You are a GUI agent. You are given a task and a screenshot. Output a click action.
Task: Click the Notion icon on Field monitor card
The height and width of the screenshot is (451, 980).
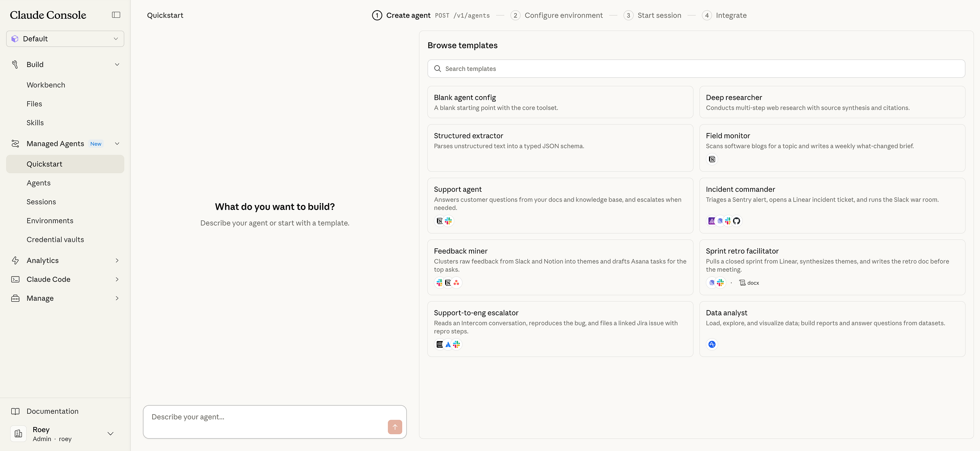point(712,159)
